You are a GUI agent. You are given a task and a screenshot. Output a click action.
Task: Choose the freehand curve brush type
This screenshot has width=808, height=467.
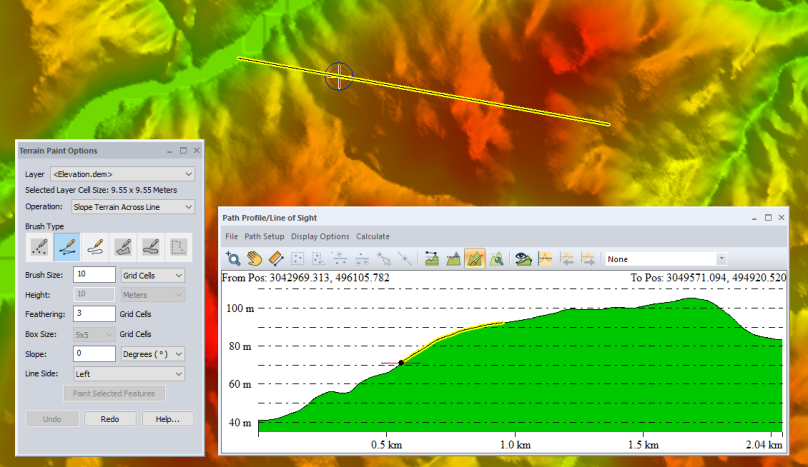point(95,245)
